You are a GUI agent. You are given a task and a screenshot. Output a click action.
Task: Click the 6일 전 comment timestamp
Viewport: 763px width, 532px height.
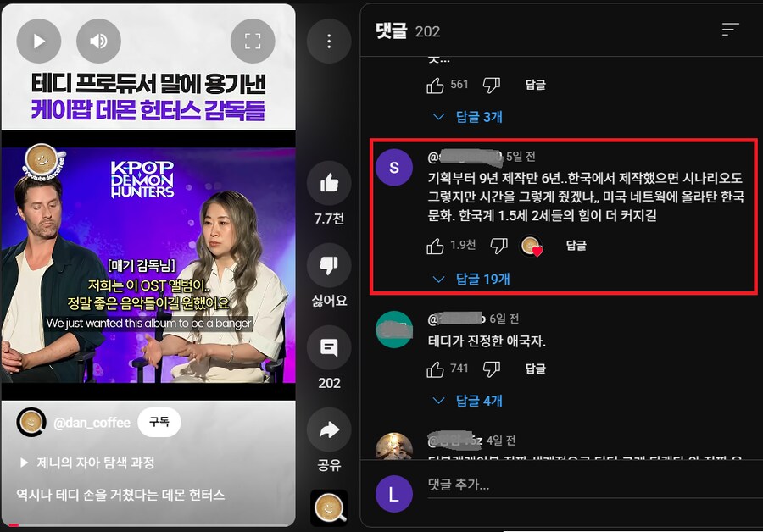coord(504,319)
